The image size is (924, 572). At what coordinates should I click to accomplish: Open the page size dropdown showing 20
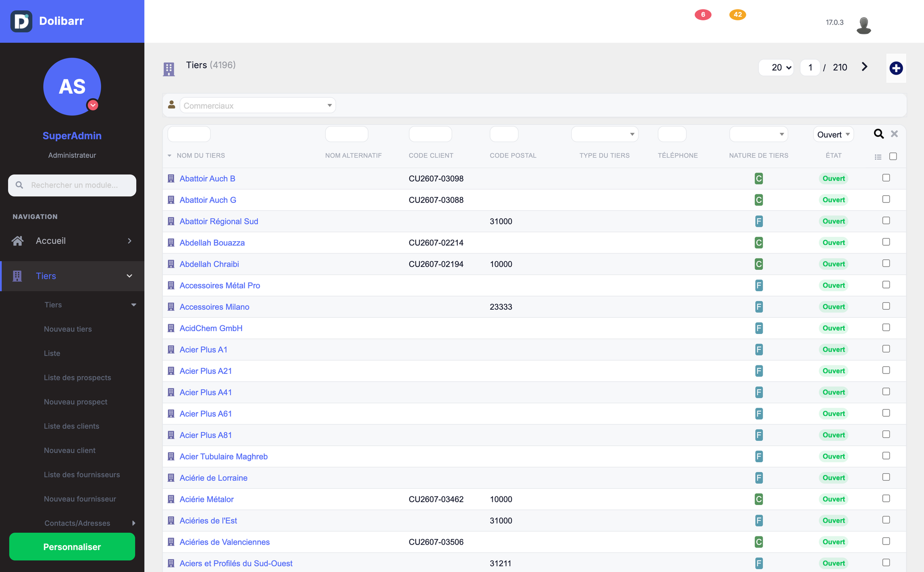point(776,67)
